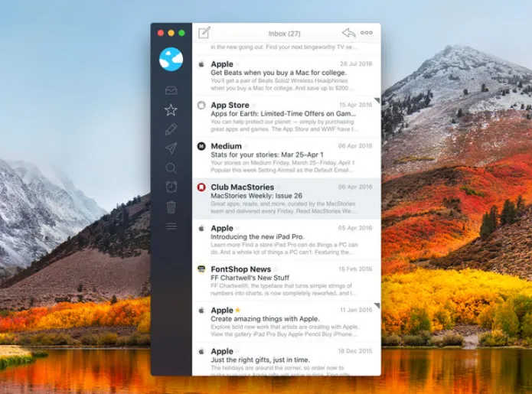Click the Club MacStories sender name
This screenshot has height=394, width=532.
(242, 187)
